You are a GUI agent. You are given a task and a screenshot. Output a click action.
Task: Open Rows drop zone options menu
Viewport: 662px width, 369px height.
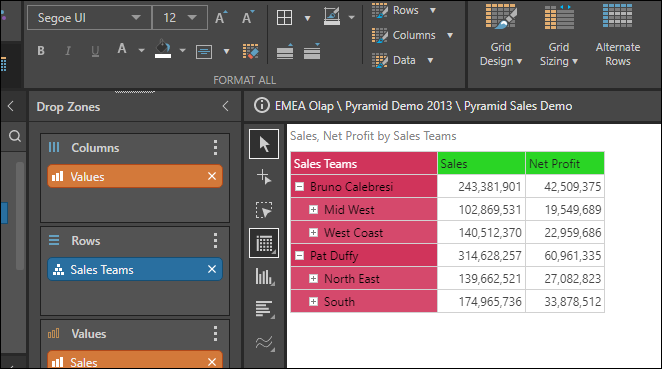215,241
